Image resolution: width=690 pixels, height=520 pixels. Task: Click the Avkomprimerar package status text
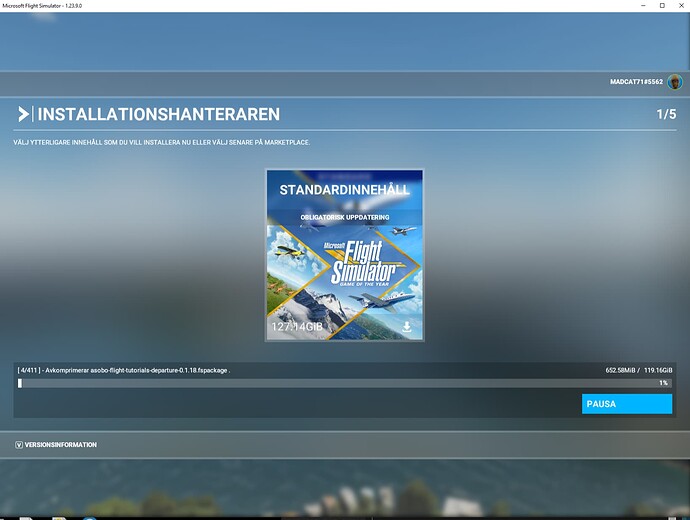[x=124, y=370]
